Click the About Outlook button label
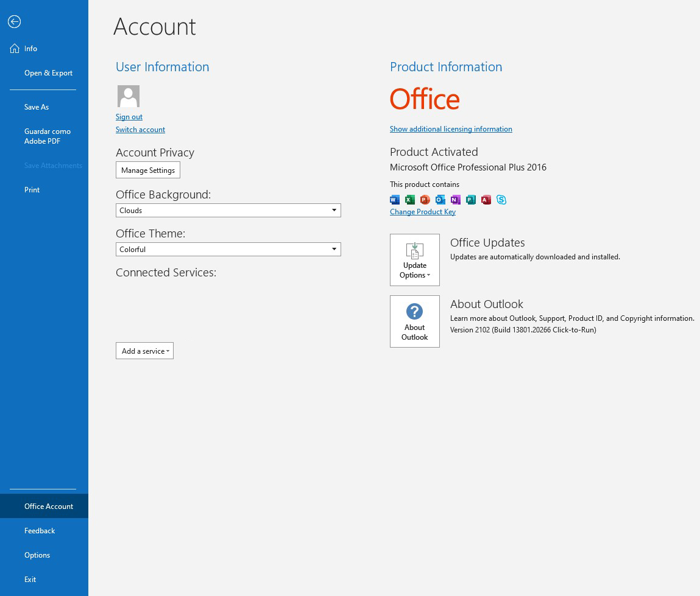 coord(415,332)
